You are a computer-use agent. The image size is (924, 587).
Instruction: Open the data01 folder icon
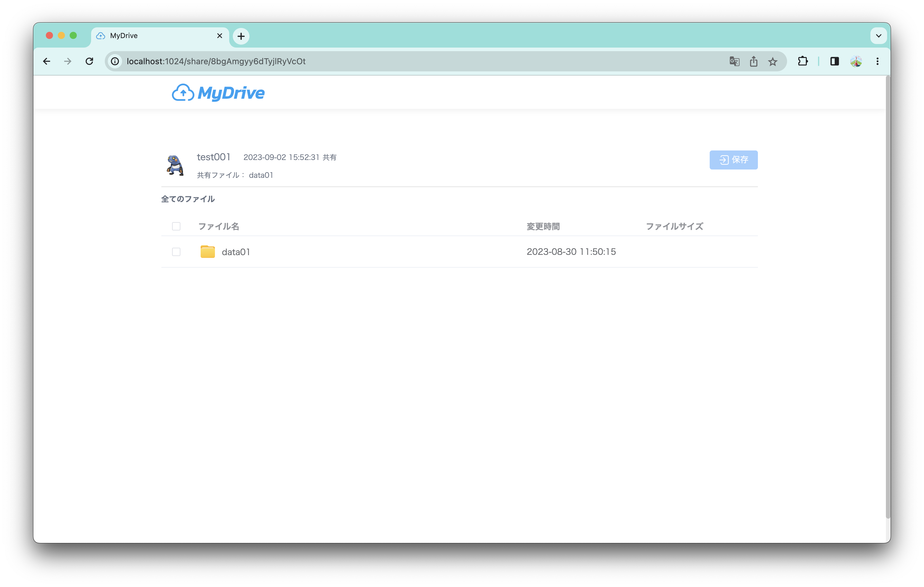(x=207, y=252)
